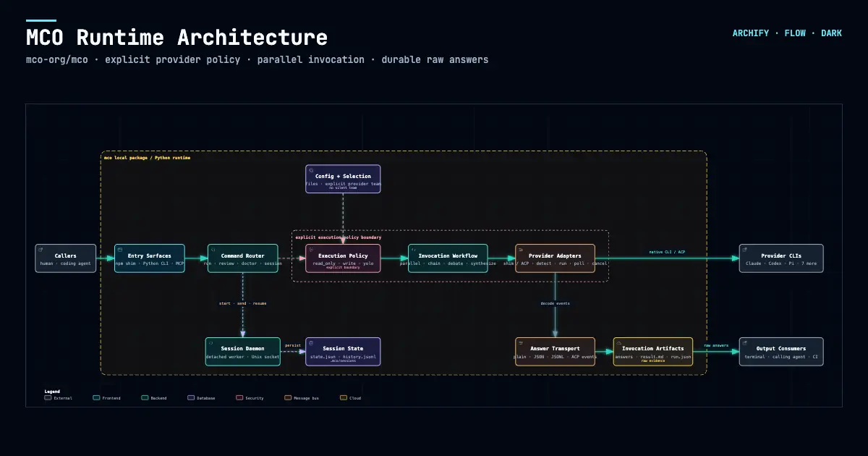Click the 'state.json · history.jsonl' text
Screen dimensions: 868x456
point(343,357)
